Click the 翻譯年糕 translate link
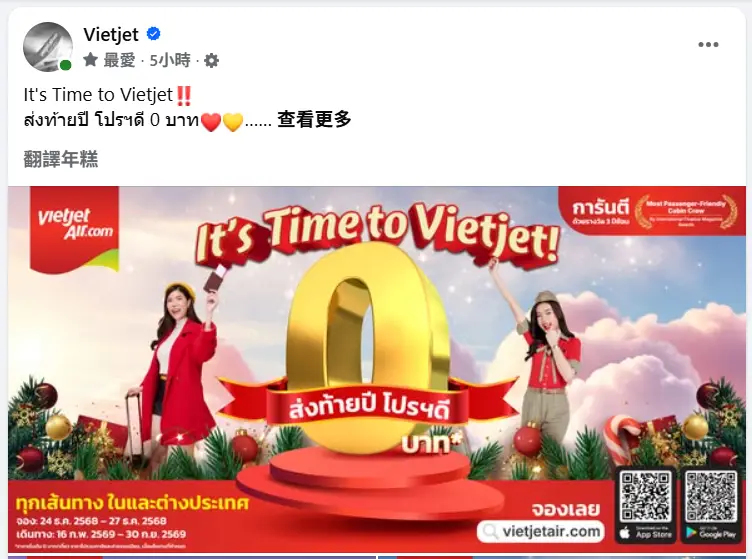 [x=60, y=159]
